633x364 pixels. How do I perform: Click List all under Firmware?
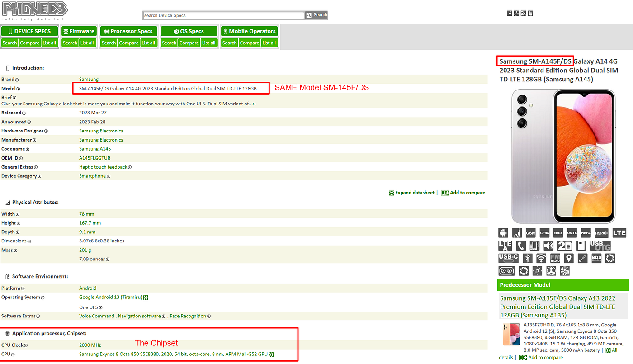pos(87,43)
